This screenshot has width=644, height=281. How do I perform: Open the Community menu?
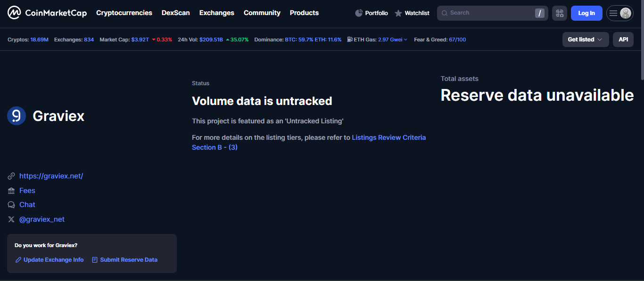point(262,13)
